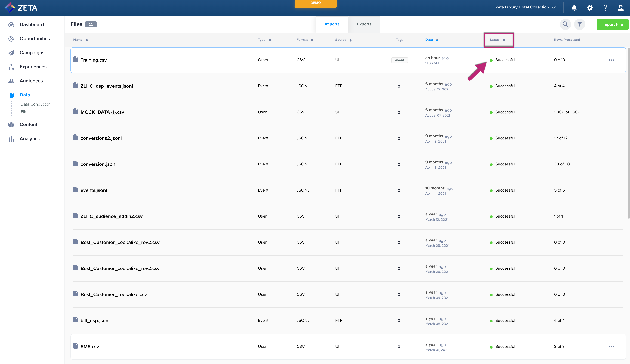Screen dimensions: 630x364
Task: Switch to the Exports tab
Action: 364,24
